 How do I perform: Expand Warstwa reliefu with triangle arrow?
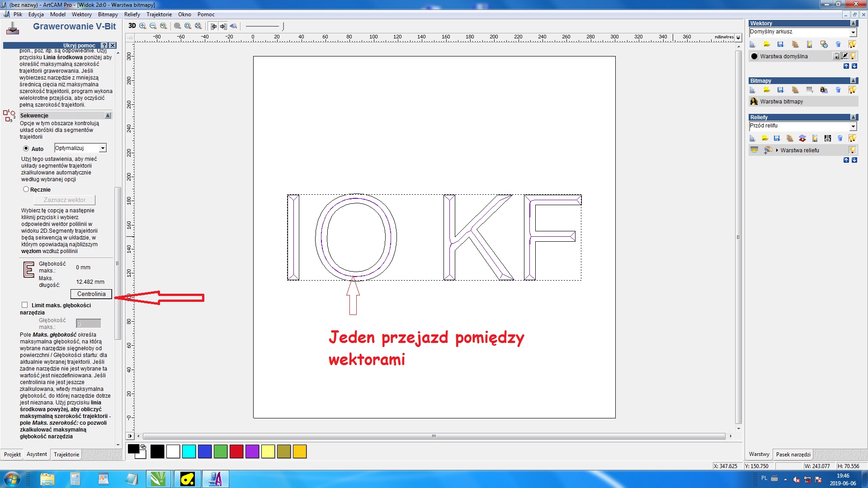pyautogui.click(x=777, y=150)
